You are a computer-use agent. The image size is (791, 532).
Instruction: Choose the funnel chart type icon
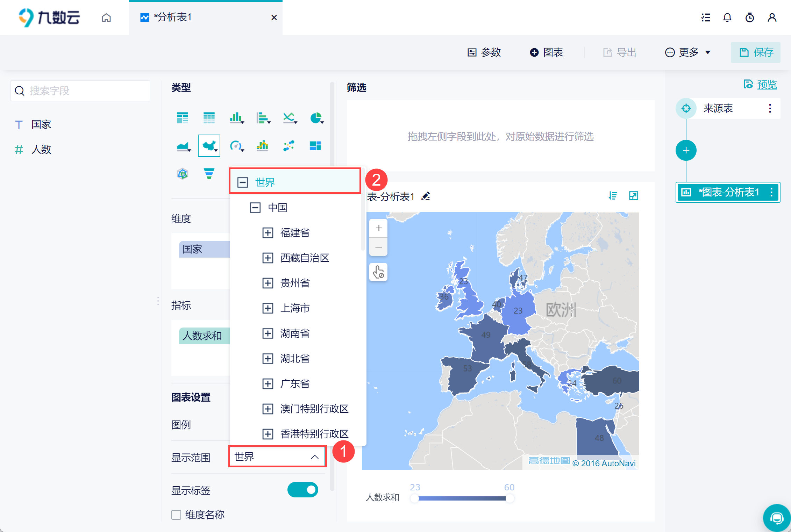click(209, 173)
